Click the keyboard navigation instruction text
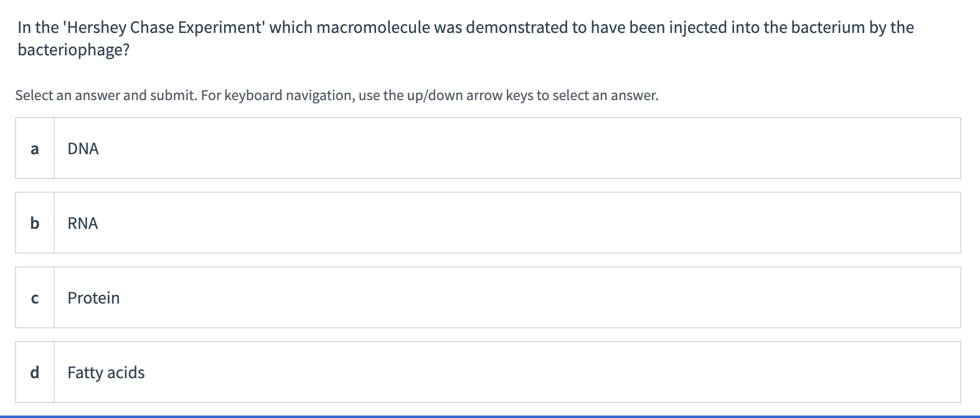Viewport: 980px width, 418px height. [x=336, y=95]
